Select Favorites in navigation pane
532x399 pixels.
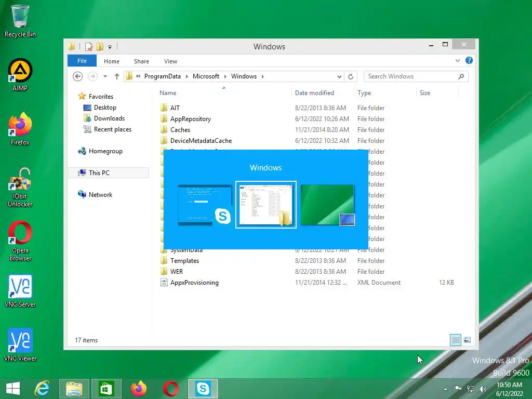(96, 96)
